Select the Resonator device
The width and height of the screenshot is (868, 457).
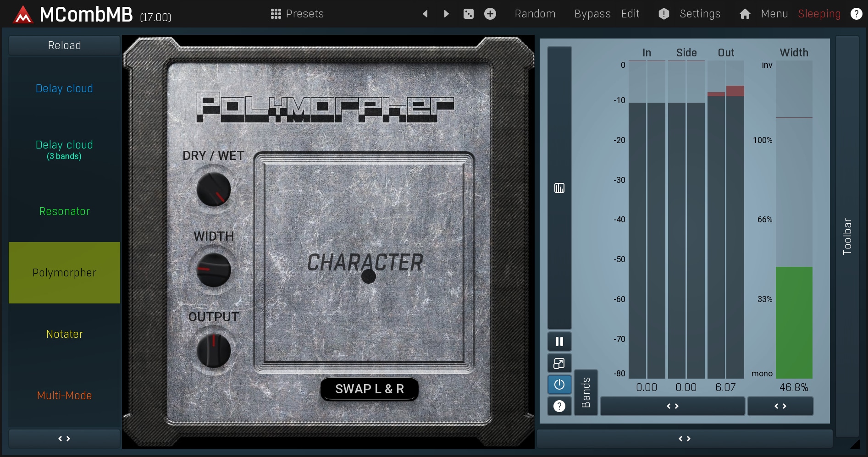(x=64, y=211)
